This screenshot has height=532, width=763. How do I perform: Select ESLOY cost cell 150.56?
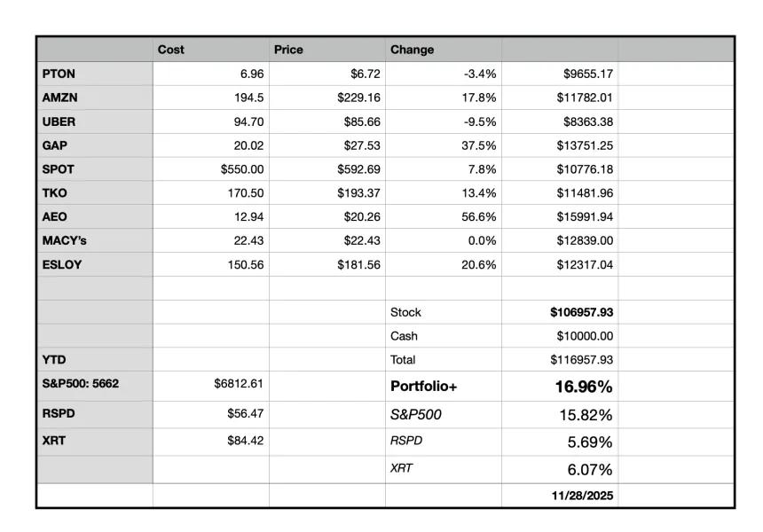pyautogui.click(x=210, y=264)
